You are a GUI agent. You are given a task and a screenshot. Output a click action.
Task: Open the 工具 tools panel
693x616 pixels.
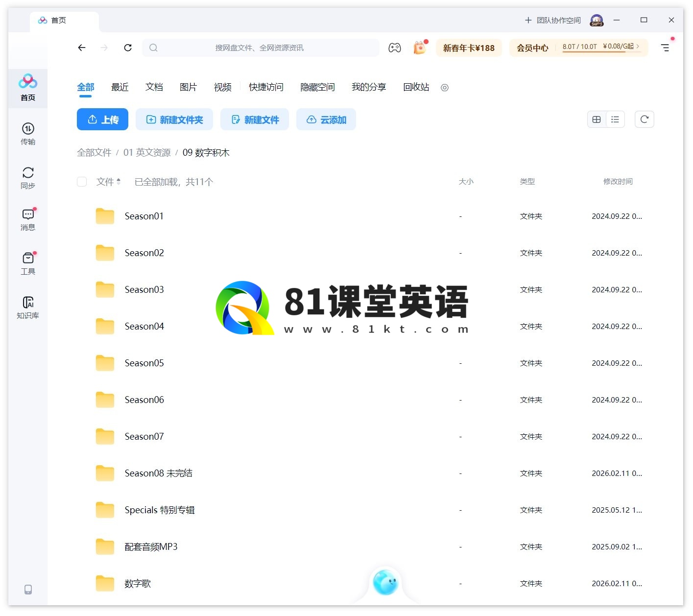(28, 263)
